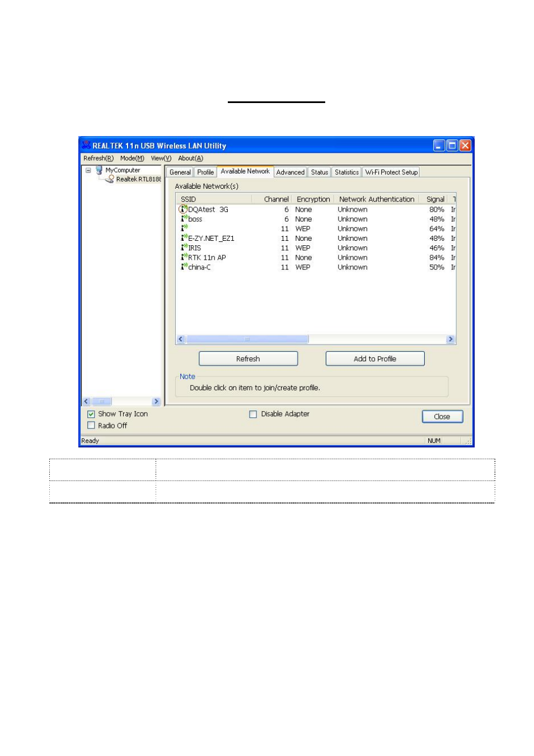Select Realtek RTL8188 adapter tree item
534x756 pixels.
[138, 179]
